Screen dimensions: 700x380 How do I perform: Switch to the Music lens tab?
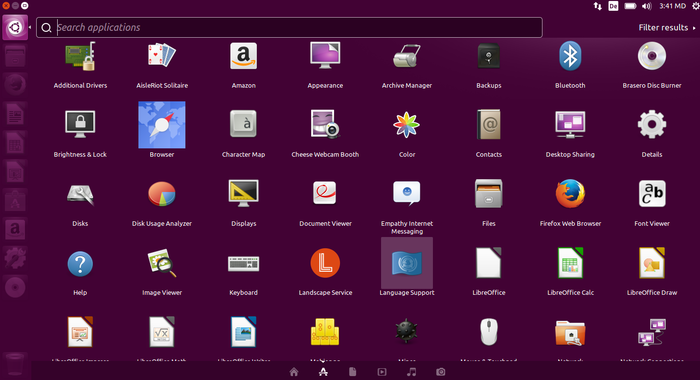click(412, 372)
